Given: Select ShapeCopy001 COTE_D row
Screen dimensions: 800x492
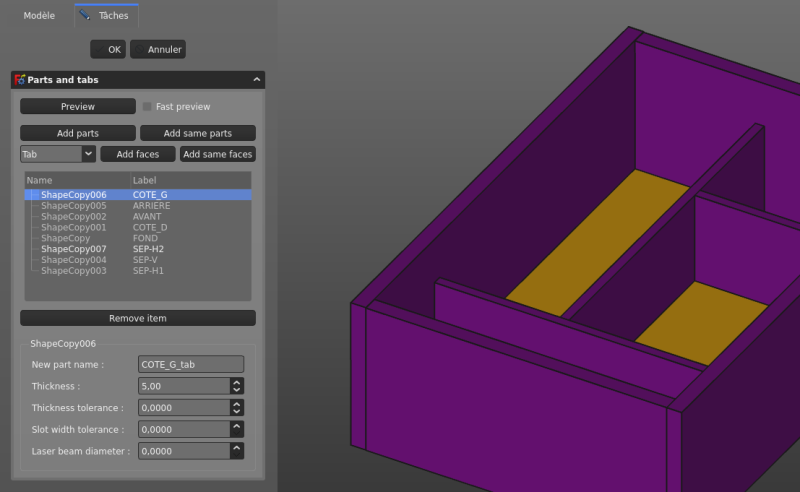Looking at the screenshot, I should [x=138, y=227].
